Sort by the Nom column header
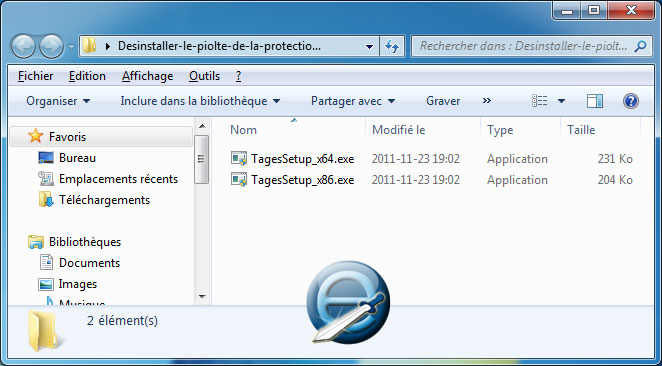 point(243,130)
